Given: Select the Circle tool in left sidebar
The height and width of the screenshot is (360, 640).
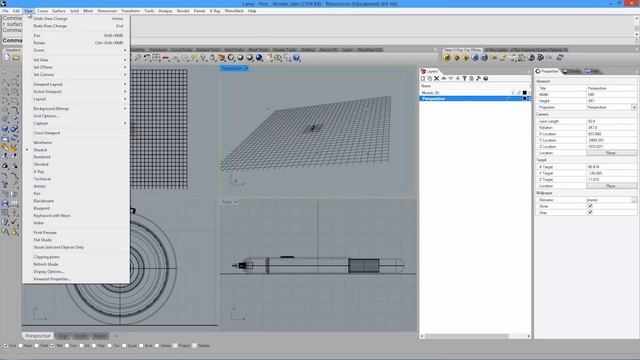Looking at the screenshot, I should click(5, 91).
